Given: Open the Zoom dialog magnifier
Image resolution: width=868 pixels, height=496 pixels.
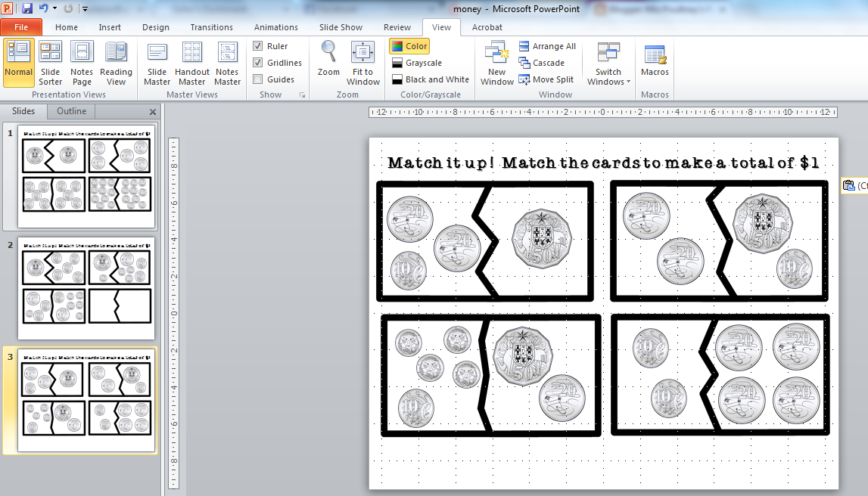Looking at the screenshot, I should point(329,58).
